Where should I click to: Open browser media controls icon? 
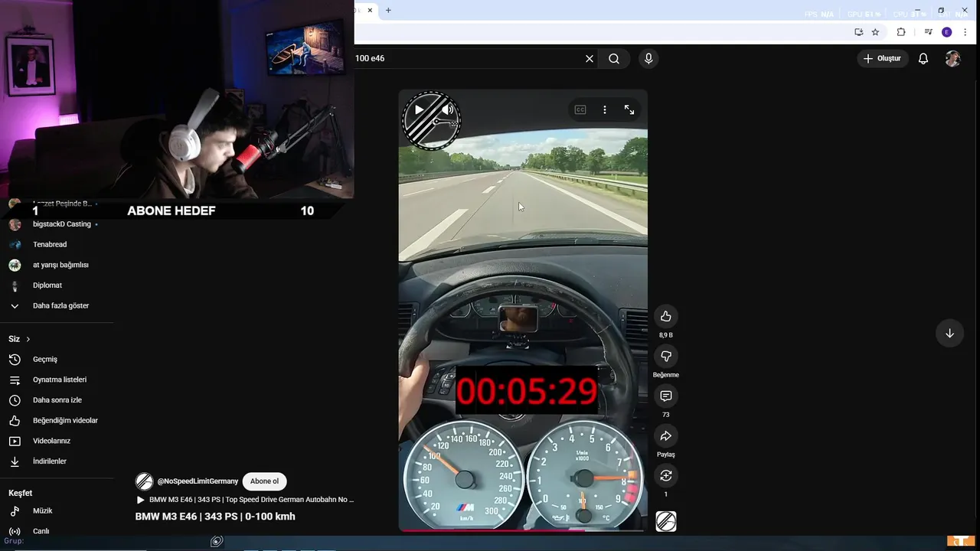(928, 32)
